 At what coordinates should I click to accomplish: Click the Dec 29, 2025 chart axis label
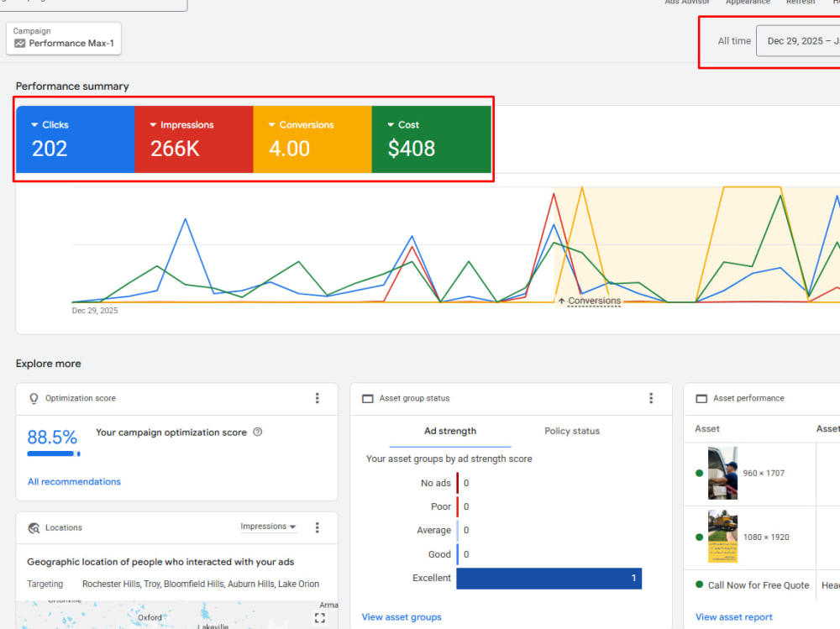(x=95, y=311)
